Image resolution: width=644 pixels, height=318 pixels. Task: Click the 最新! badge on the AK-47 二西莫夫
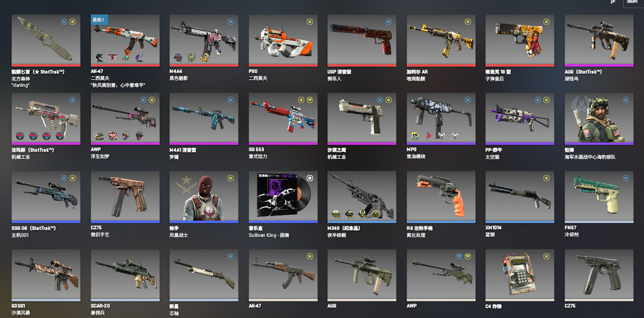[x=99, y=20]
